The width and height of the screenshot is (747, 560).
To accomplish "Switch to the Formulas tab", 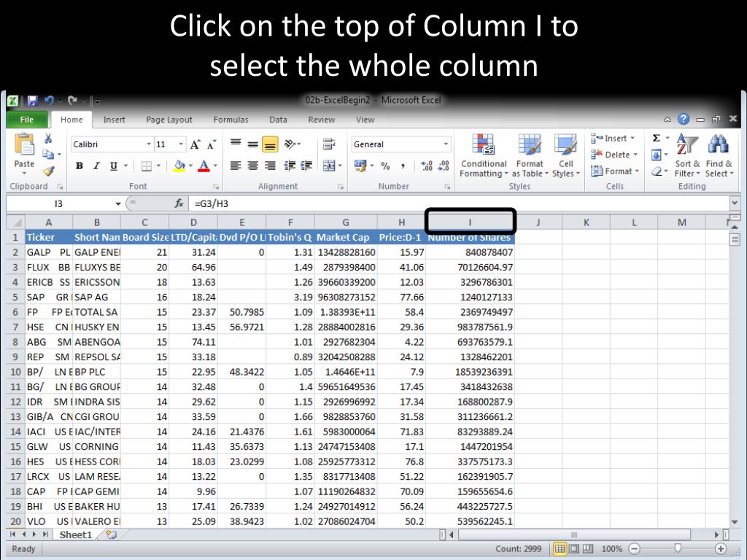I will pos(231,120).
